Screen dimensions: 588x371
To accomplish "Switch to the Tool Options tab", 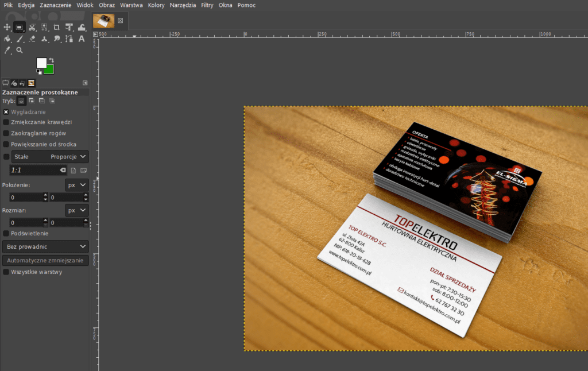I will pos(6,83).
